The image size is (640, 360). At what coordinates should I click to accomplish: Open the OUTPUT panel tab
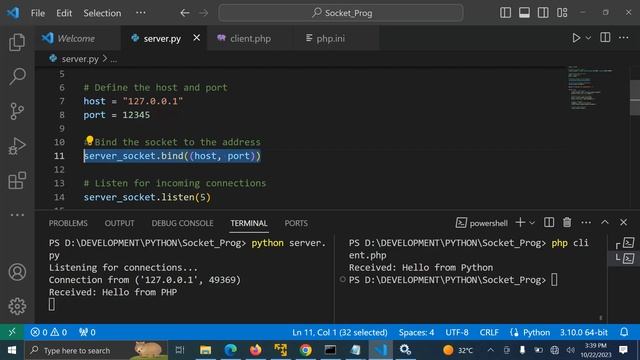tap(119, 223)
